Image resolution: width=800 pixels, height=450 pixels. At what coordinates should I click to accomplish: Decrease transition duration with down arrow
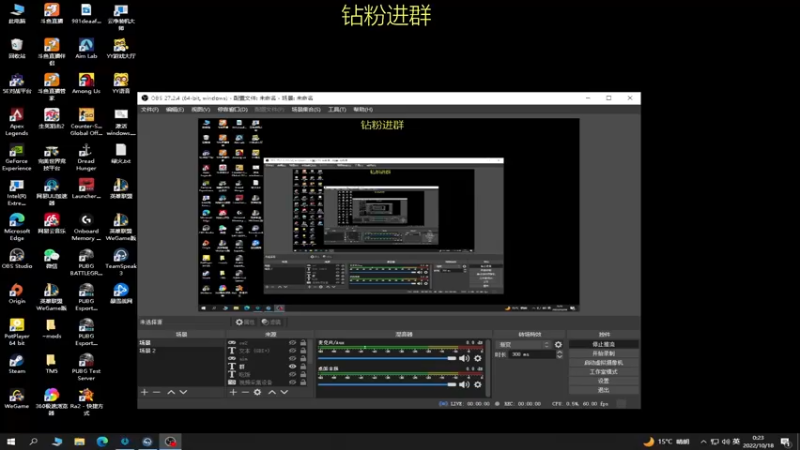coord(559,356)
